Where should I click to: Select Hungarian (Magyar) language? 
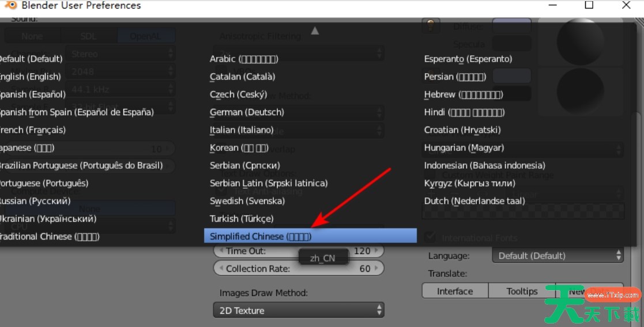464,148
